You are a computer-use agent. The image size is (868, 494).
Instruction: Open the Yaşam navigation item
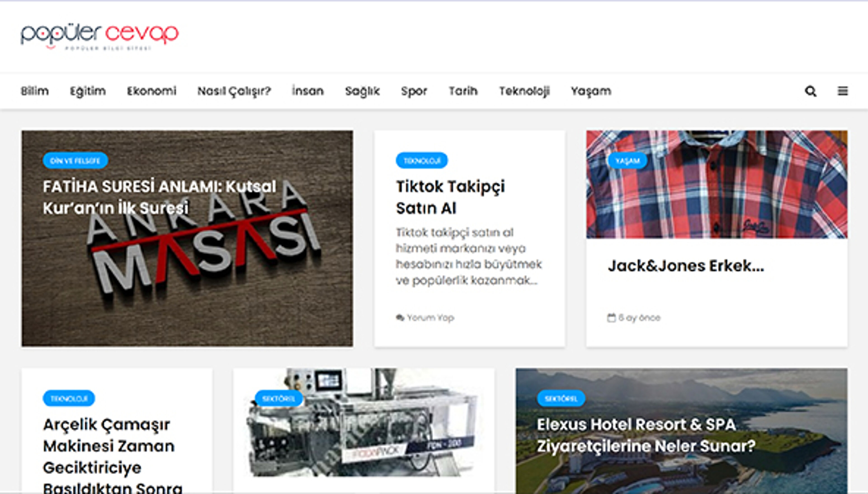(591, 91)
